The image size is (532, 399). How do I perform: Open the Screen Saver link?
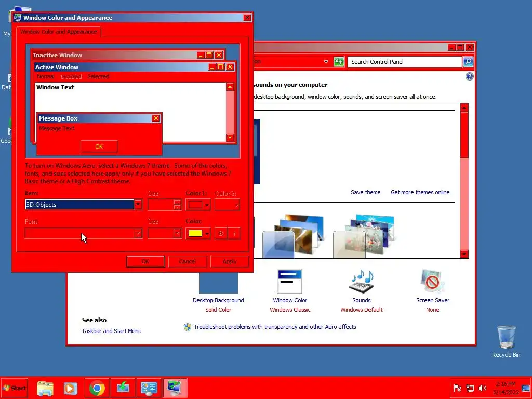pos(433,300)
